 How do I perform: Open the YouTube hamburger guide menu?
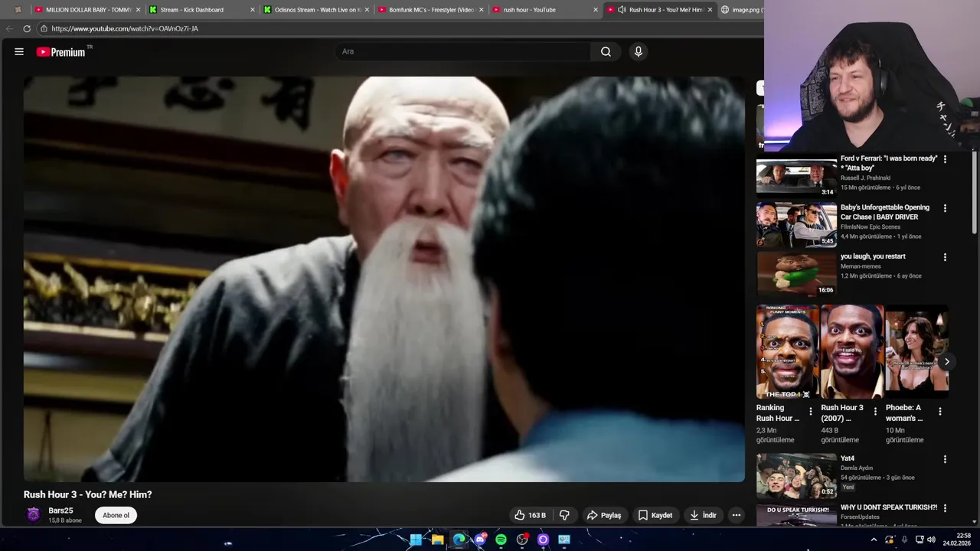[x=19, y=52]
